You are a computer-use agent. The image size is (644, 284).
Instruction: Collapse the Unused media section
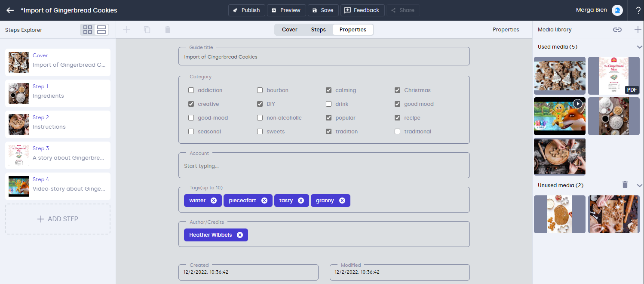pyautogui.click(x=639, y=185)
